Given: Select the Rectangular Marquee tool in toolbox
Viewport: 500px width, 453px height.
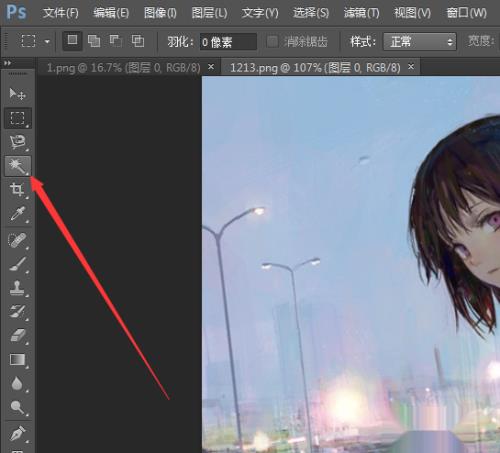Looking at the screenshot, I should (x=18, y=118).
